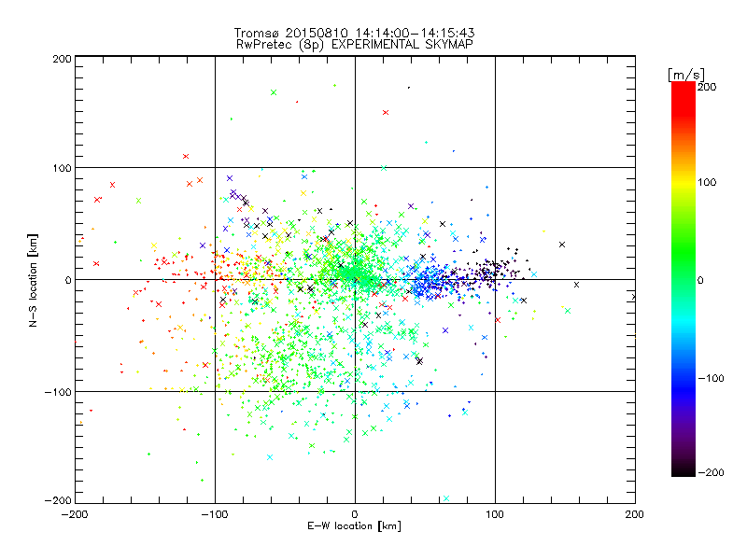Click the isolated cyan x marker on the bottom plot edge
This screenshot has width=747, height=560.
click(x=446, y=498)
